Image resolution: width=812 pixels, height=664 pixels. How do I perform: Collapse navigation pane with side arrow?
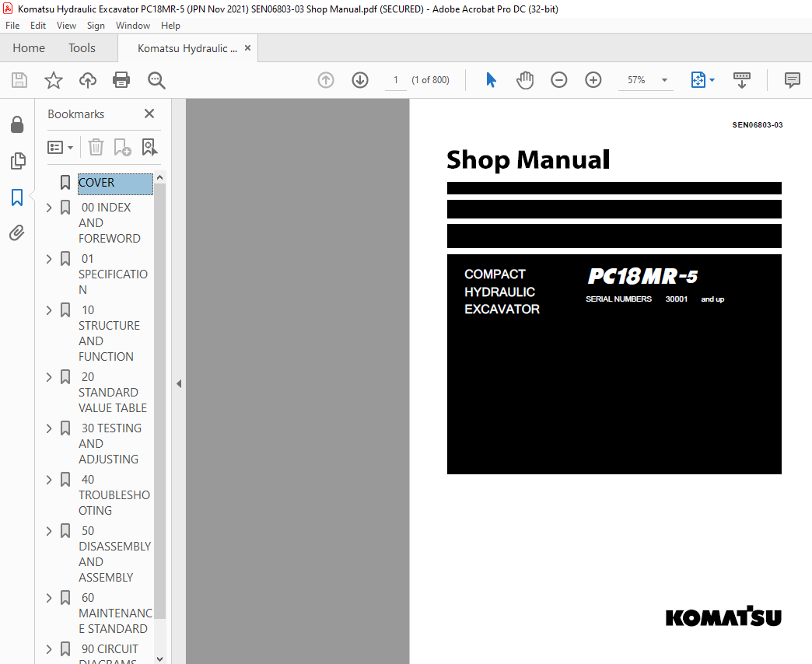[179, 383]
